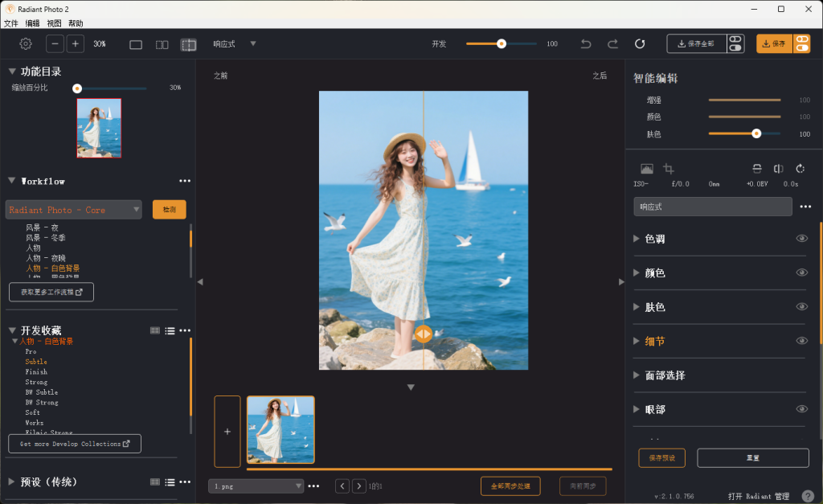
Task: Toggle the 肤色 eye icon
Action: pyautogui.click(x=801, y=307)
